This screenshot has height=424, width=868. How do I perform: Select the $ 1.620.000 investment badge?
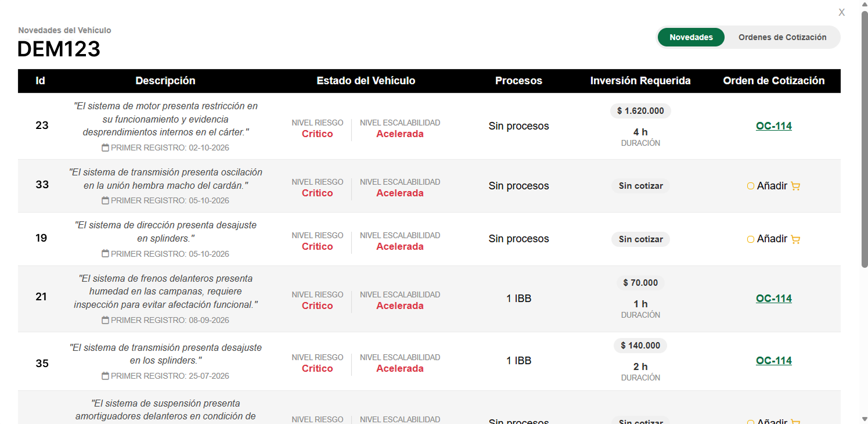coord(640,111)
